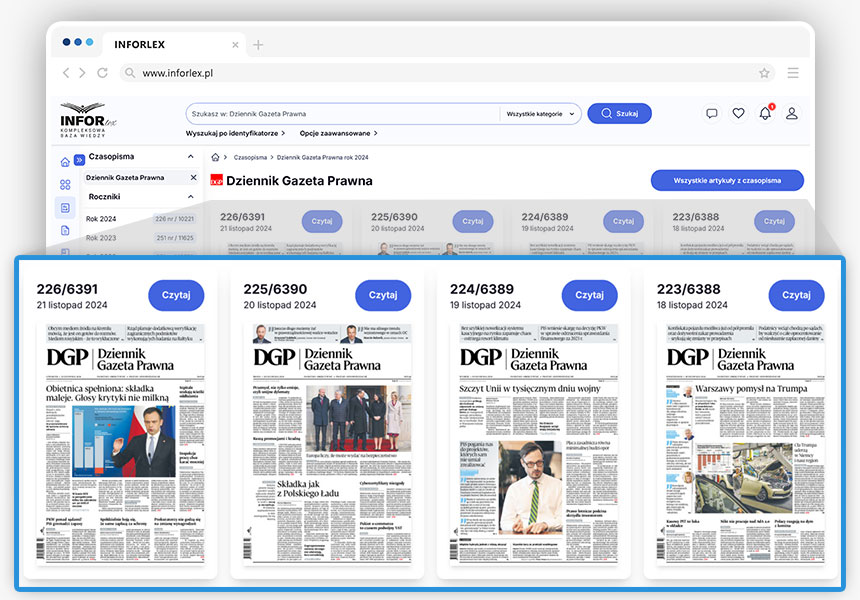Expand Opcje zaawansowane

[338, 133]
